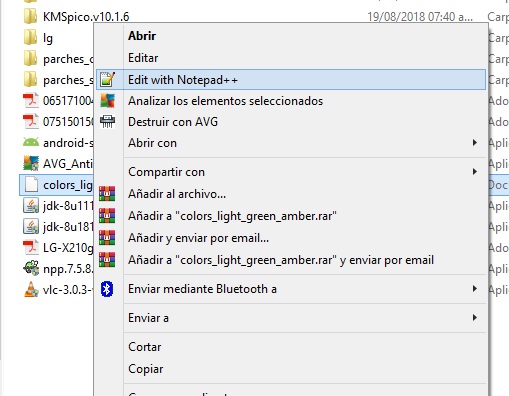
Task: Click the PDF icon of 06517100 file
Action: 31,100
